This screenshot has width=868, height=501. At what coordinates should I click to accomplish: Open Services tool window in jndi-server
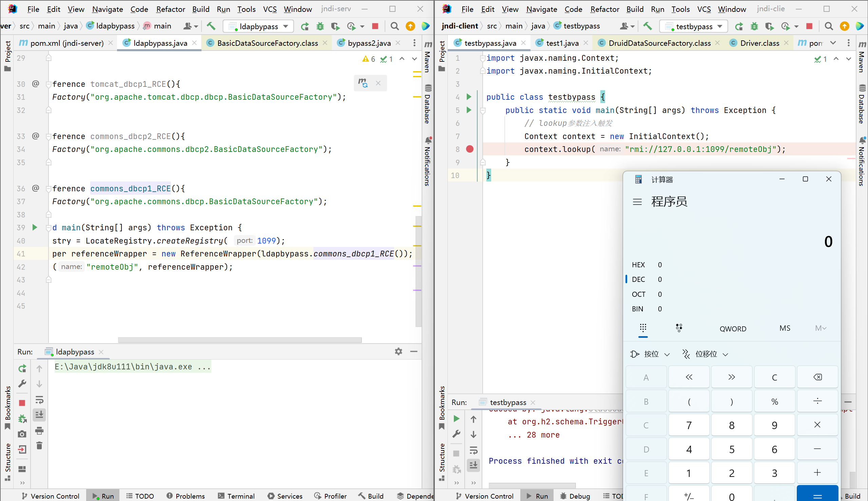click(285, 496)
